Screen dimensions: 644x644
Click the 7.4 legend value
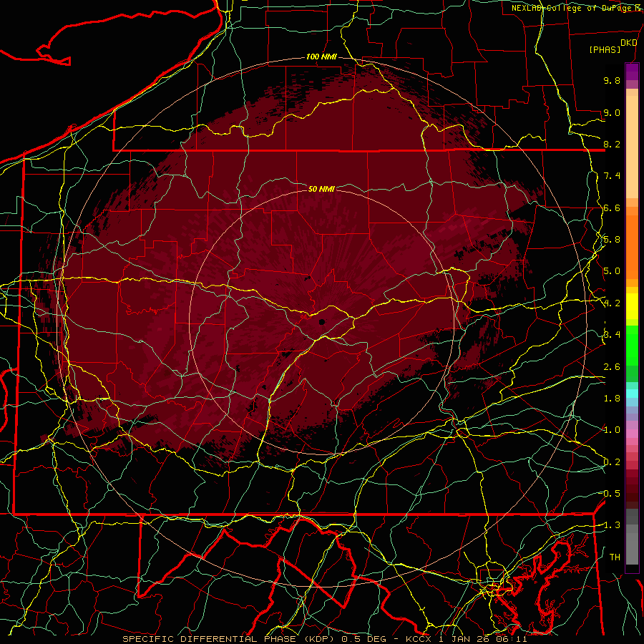pyautogui.click(x=612, y=176)
